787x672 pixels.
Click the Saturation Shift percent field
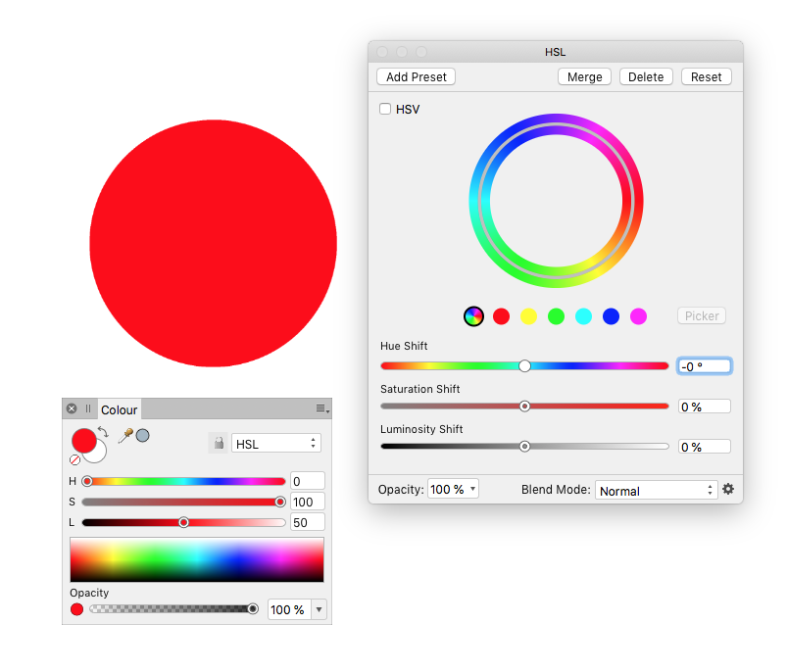tap(705, 407)
